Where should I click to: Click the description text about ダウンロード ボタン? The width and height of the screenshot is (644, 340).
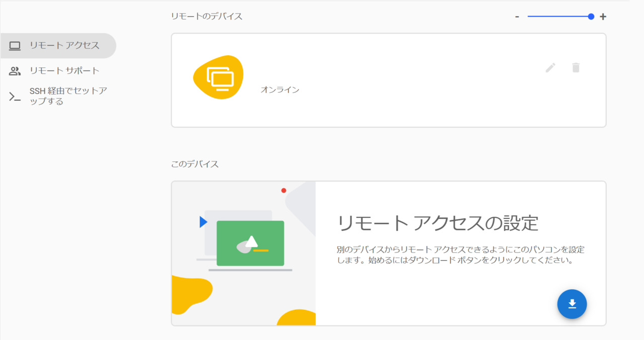point(461,256)
